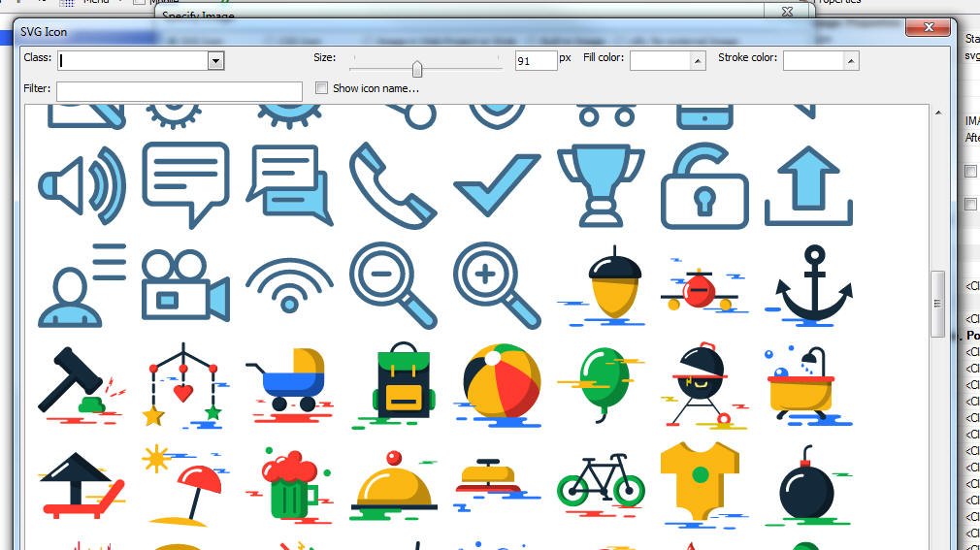Select the zoom in magnifier icon

click(497, 285)
